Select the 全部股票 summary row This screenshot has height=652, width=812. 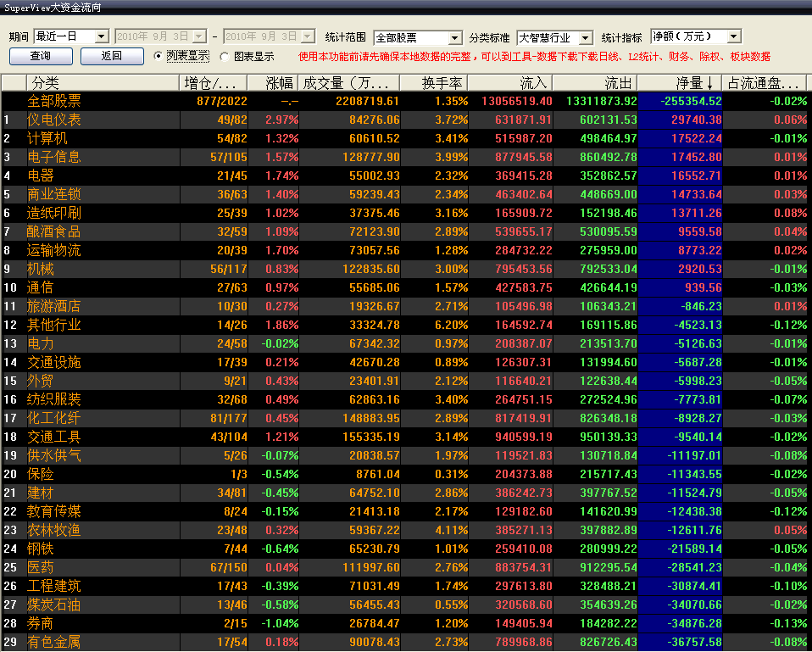pyautogui.click(x=405, y=101)
